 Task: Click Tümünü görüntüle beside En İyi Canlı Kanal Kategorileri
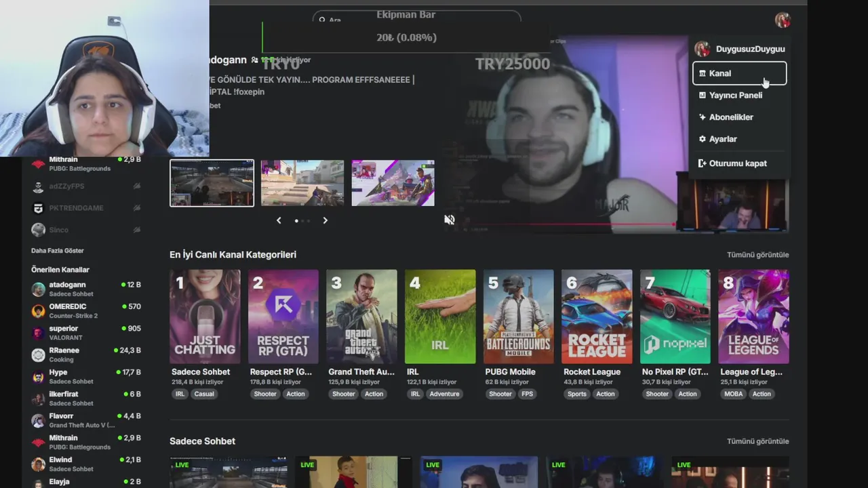(x=757, y=255)
